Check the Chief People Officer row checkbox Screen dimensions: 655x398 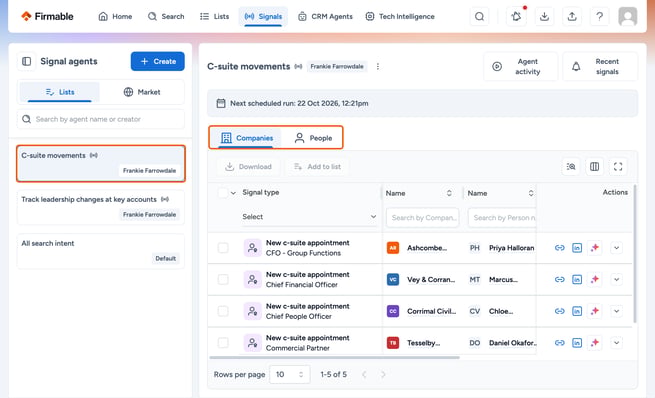coord(223,311)
